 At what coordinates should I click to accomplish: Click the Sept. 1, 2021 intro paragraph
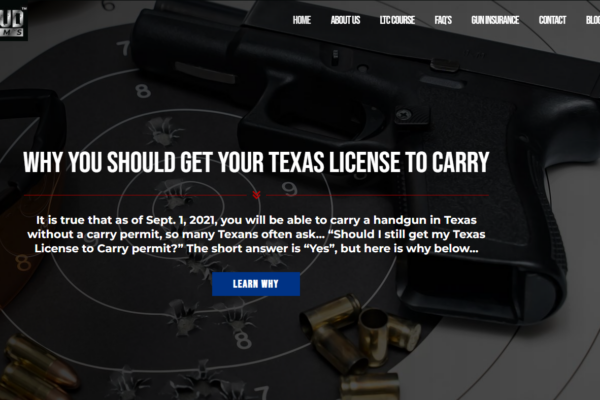256,234
